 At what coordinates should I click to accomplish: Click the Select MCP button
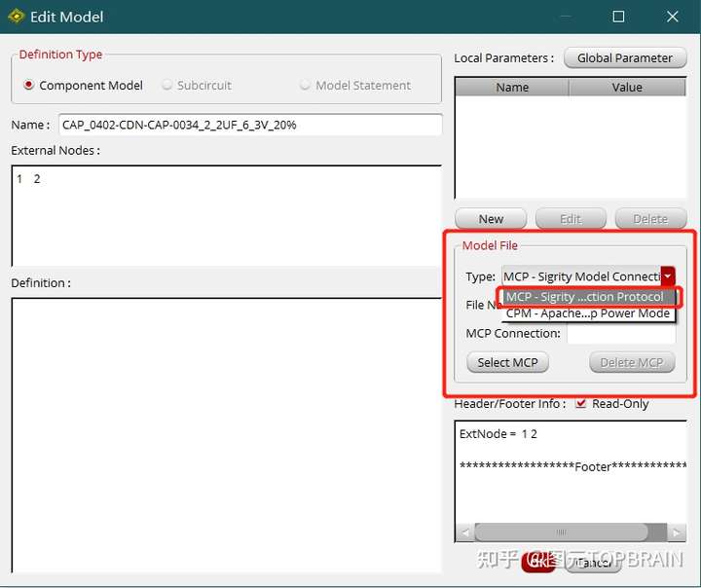[x=507, y=362]
